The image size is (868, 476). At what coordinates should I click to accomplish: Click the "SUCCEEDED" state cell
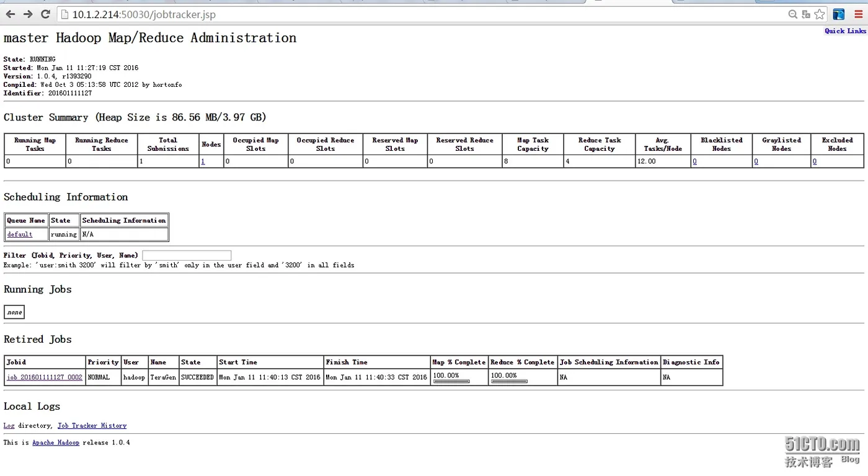point(197,377)
